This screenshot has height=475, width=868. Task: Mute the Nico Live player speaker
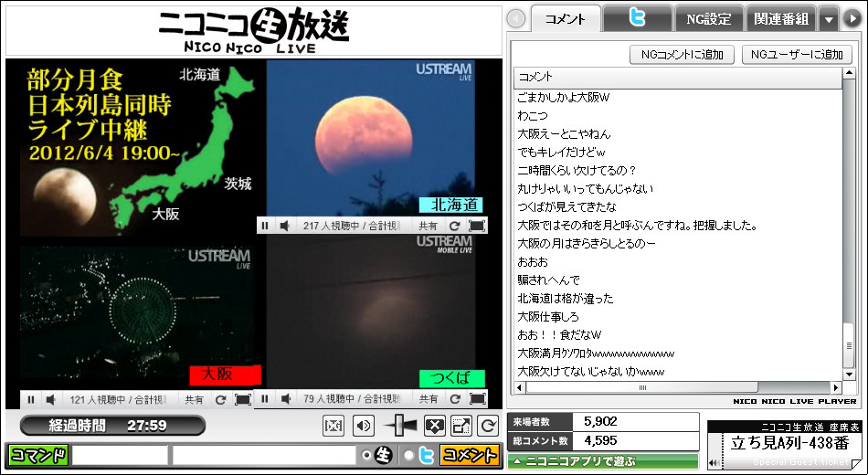click(363, 426)
